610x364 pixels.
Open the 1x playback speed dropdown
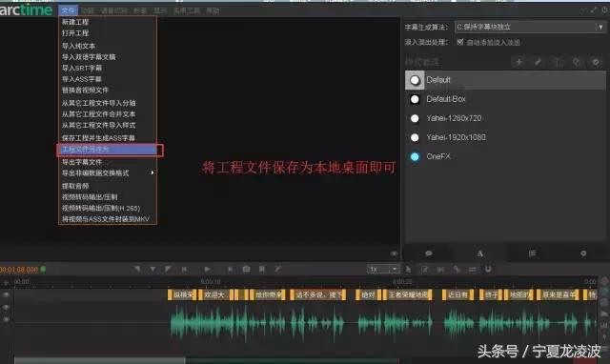tap(383, 269)
